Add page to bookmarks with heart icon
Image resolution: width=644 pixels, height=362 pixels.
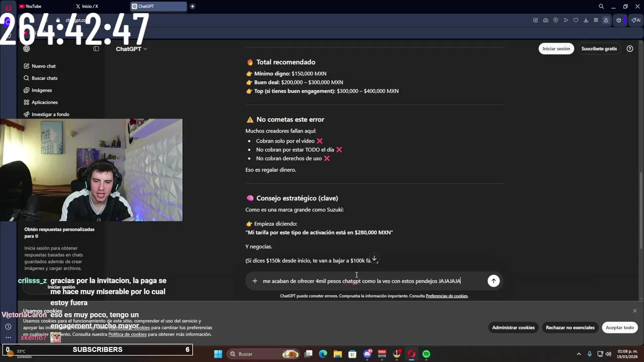[576, 20]
